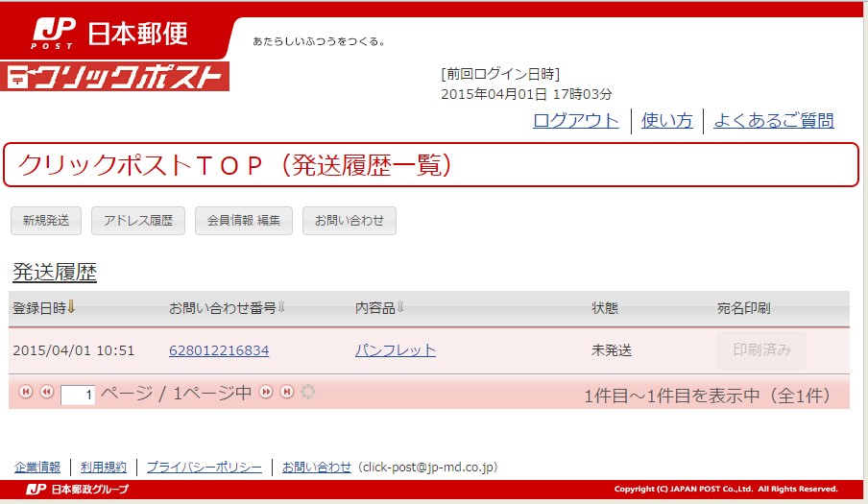Click the refresh spinner icon in pager

pyautogui.click(x=308, y=392)
